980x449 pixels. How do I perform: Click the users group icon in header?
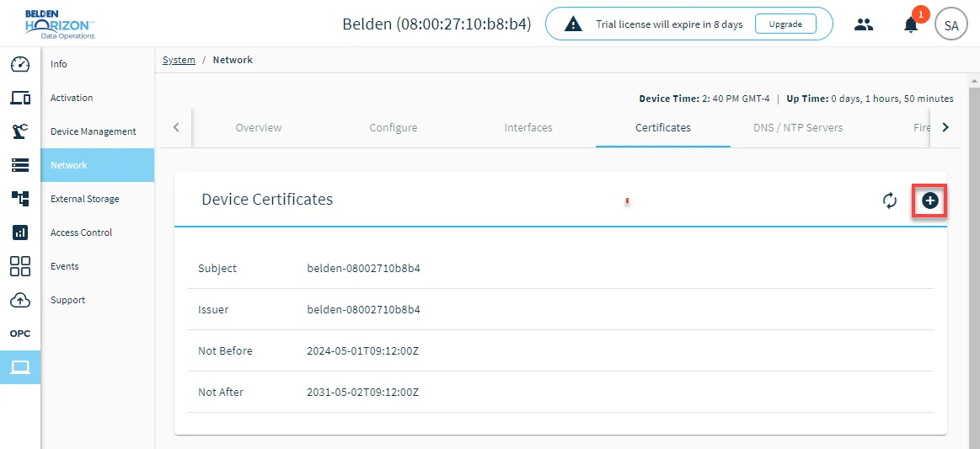pos(864,25)
